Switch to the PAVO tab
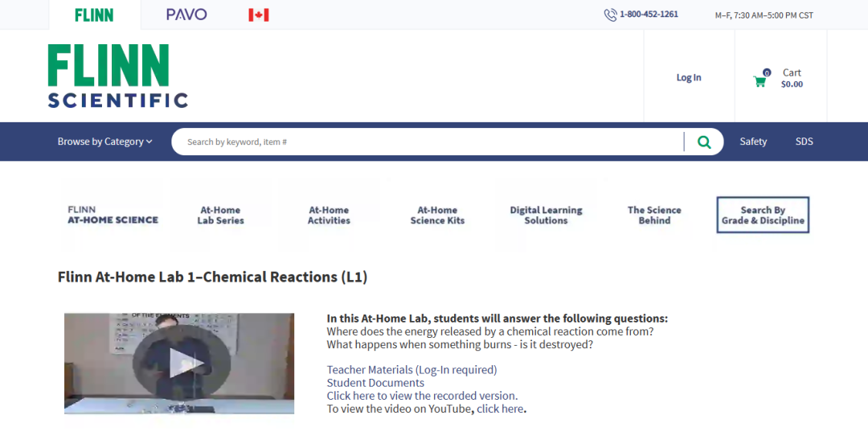The width and height of the screenshot is (868, 436). 186,15
